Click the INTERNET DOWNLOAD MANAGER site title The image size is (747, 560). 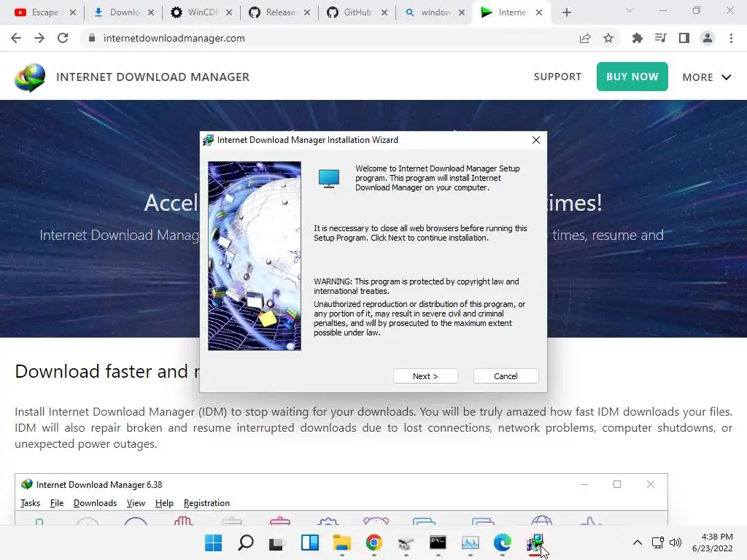(153, 77)
